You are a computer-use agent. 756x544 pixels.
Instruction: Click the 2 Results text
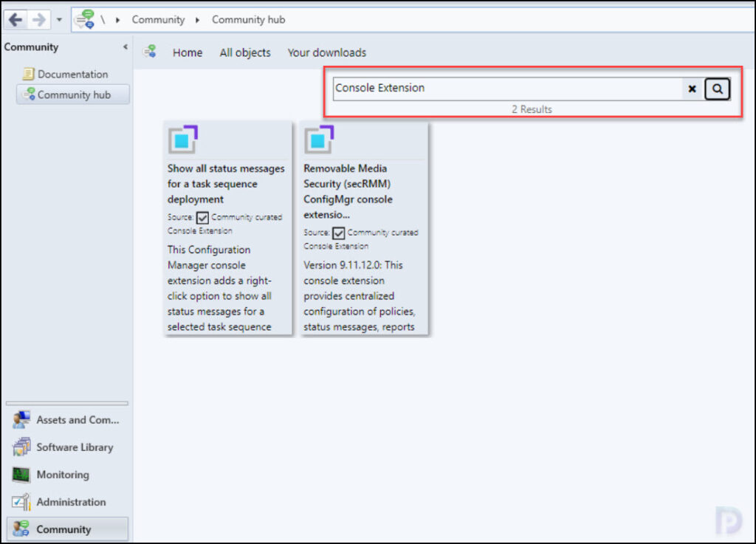click(532, 109)
